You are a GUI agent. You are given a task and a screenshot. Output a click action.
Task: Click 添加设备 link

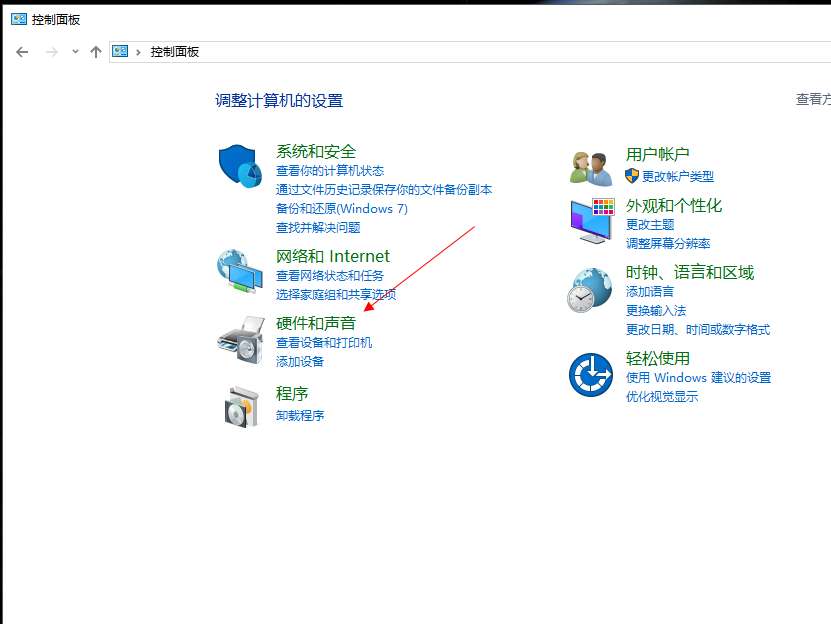click(x=299, y=362)
